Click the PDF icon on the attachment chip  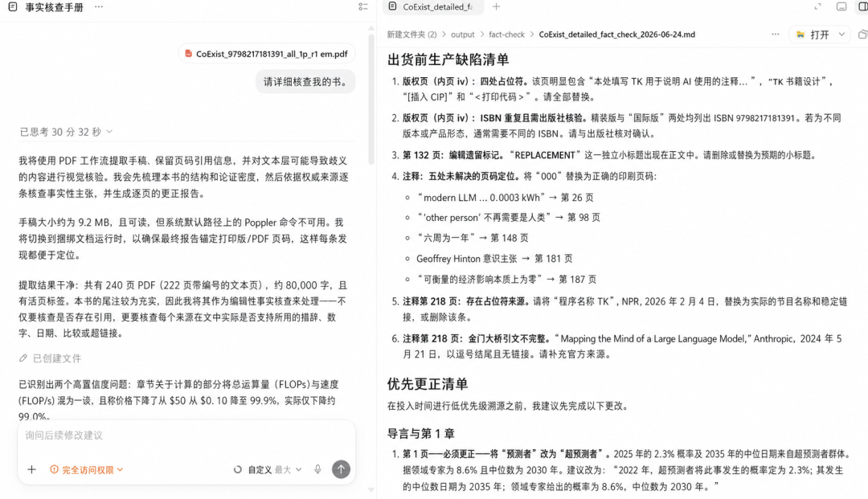point(188,54)
